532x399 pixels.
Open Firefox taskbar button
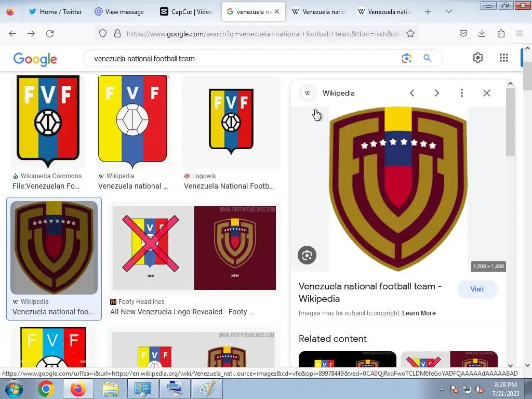78,389
